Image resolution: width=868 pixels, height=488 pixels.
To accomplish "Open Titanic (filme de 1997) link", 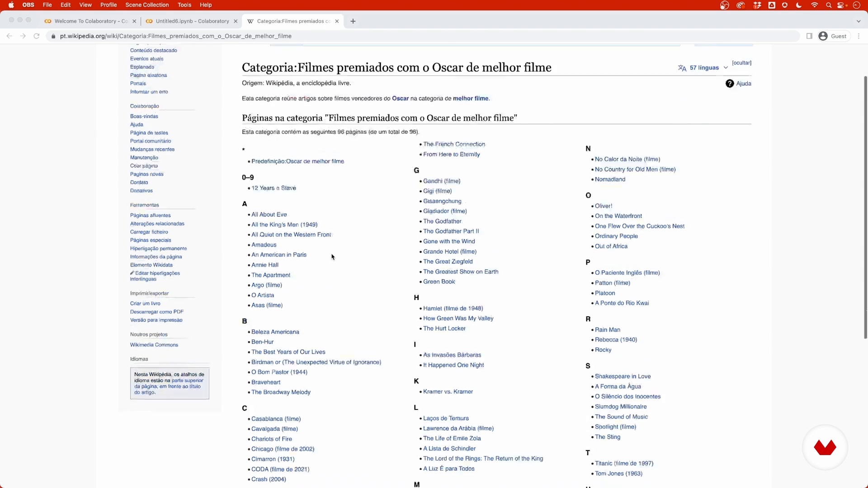I will click(624, 464).
